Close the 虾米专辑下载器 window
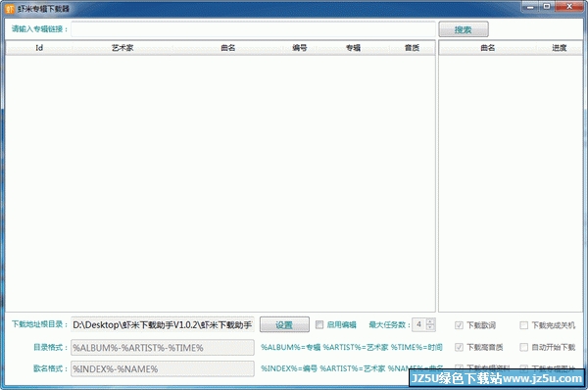The image size is (588, 390). [x=568, y=7]
